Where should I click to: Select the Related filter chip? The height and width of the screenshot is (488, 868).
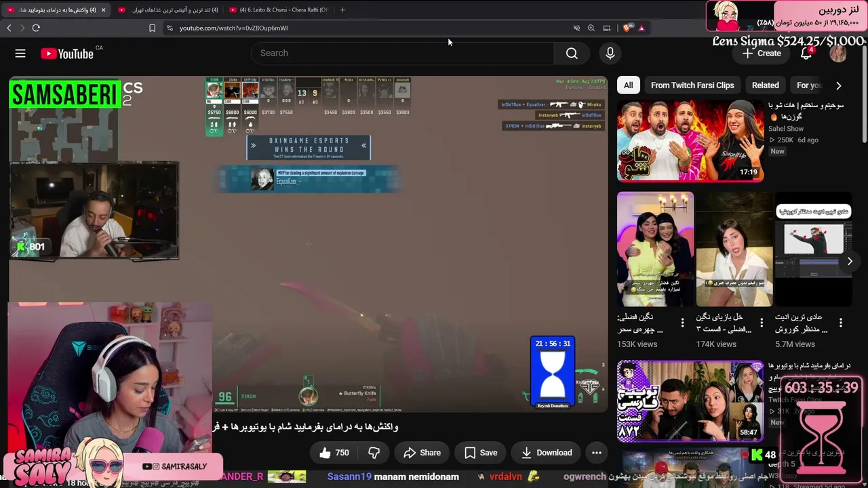pos(766,85)
